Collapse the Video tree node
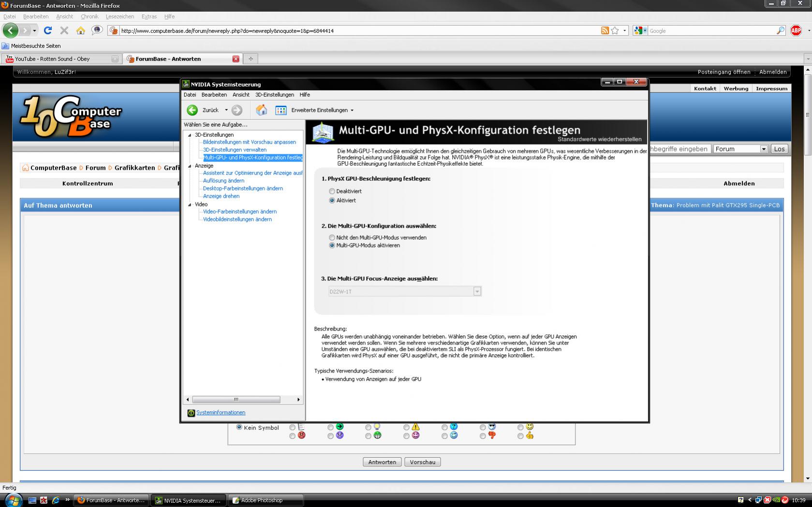Screen dimensions: 812x507 (190, 205)
